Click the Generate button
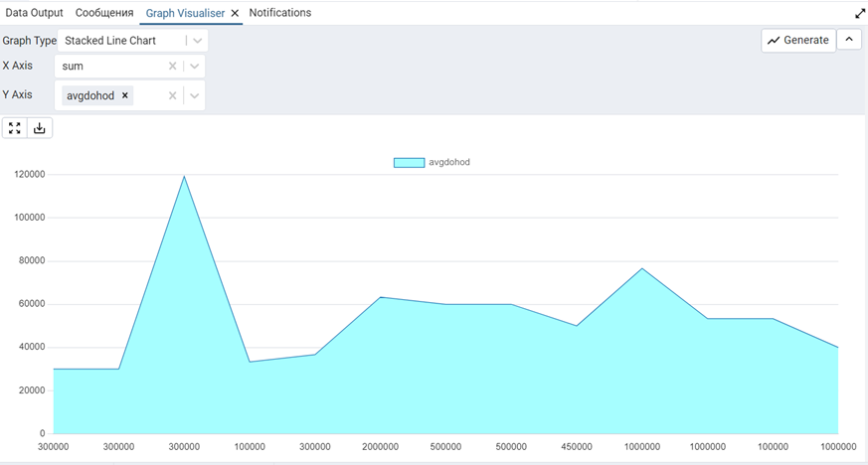 pyautogui.click(x=797, y=40)
